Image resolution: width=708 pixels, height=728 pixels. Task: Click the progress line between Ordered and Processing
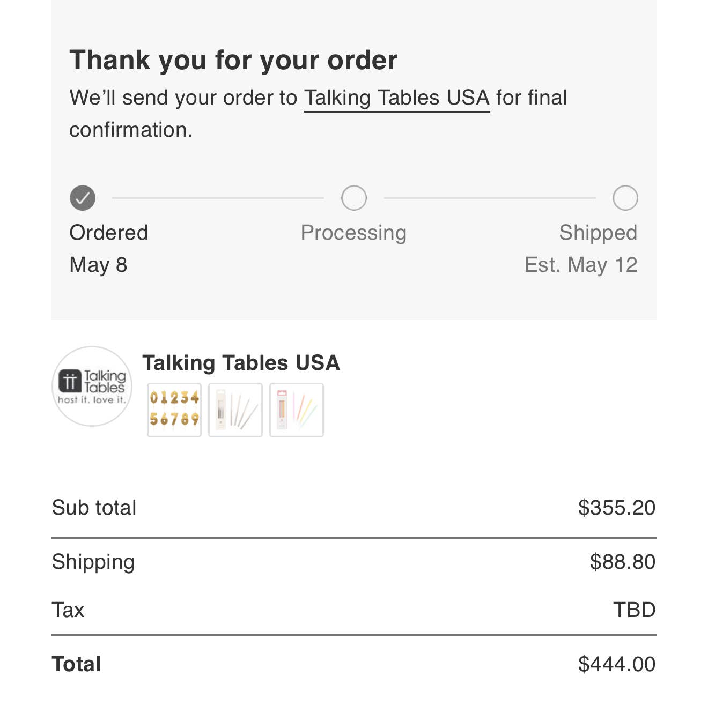pos(218,198)
